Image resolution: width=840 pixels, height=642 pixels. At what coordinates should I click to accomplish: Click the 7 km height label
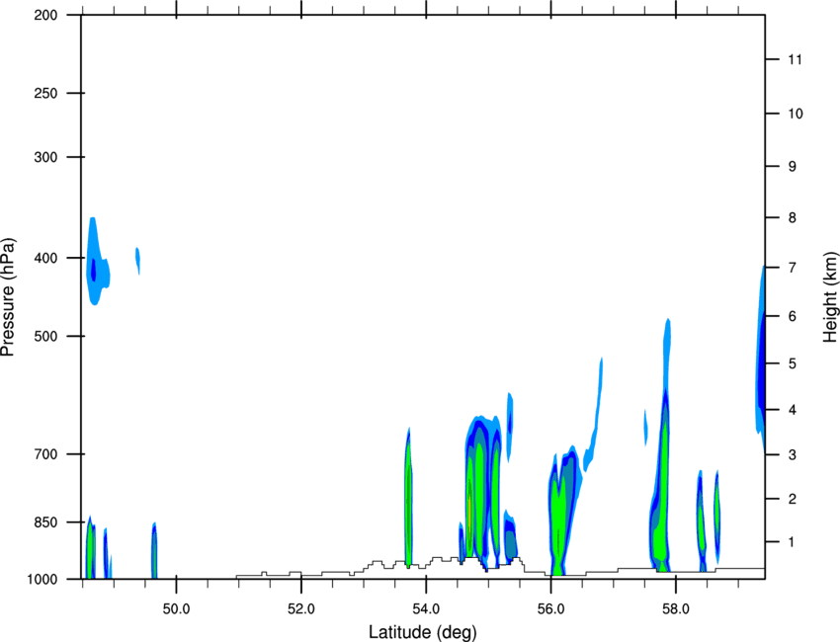(793, 268)
